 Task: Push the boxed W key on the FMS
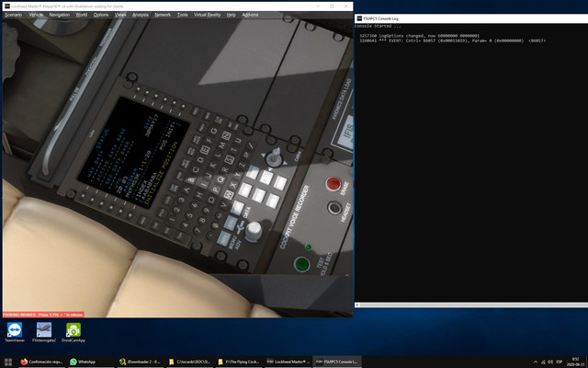pyautogui.click(x=229, y=195)
